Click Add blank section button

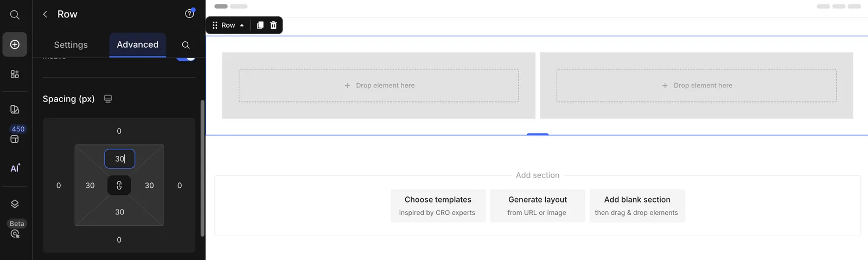click(637, 206)
